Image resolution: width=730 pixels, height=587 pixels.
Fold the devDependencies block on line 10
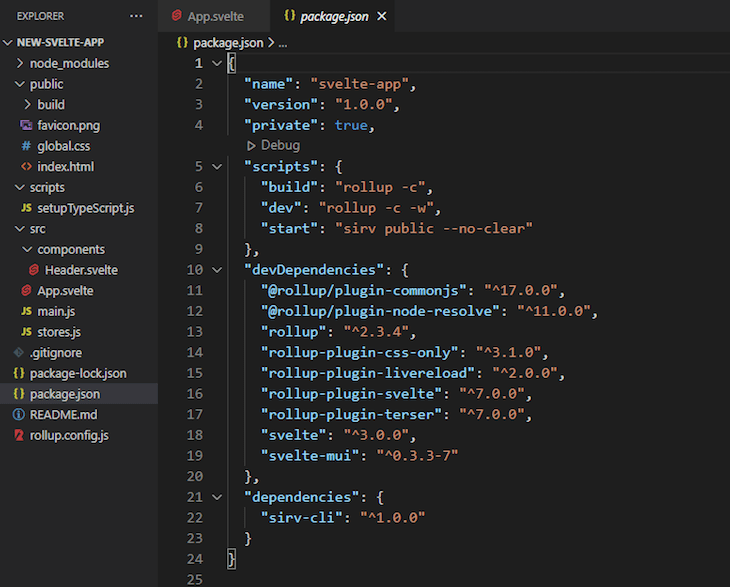[217, 270]
